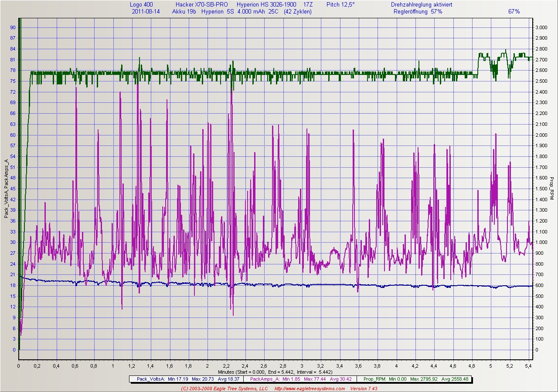Click the Regleröffnung 57% text
This screenshot has width=558, height=392.
418,12
